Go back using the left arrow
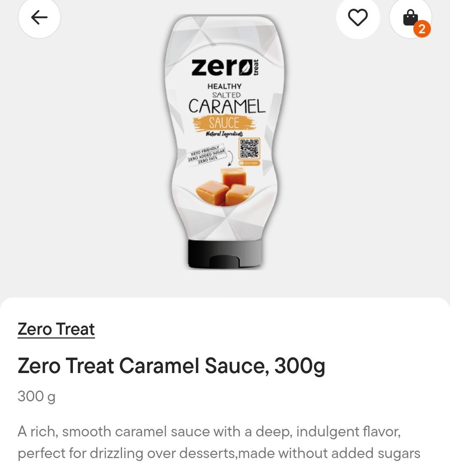This screenshot has height=476, width=450. 39,18
